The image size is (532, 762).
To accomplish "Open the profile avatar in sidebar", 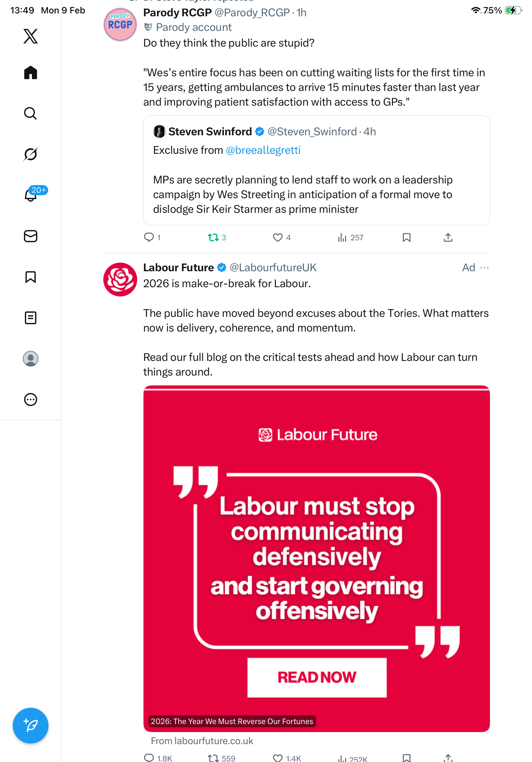I will [x=31, y=359].
